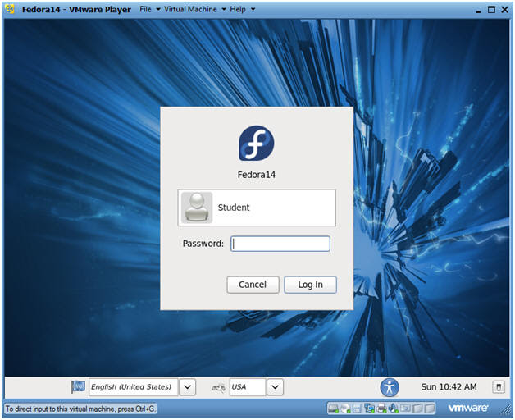Image resolution: width=515 pixels, height=420 pixels.
Task: Click the Sun 10:42 AM clock
Action: click(x=449, y=387)
